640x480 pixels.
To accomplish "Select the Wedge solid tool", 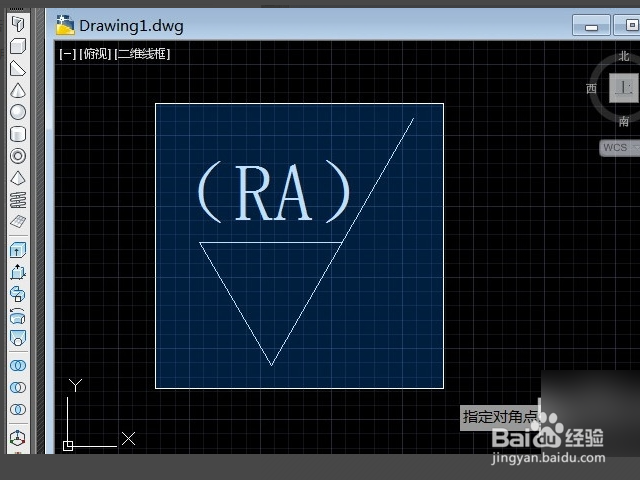I will point(18,68).
